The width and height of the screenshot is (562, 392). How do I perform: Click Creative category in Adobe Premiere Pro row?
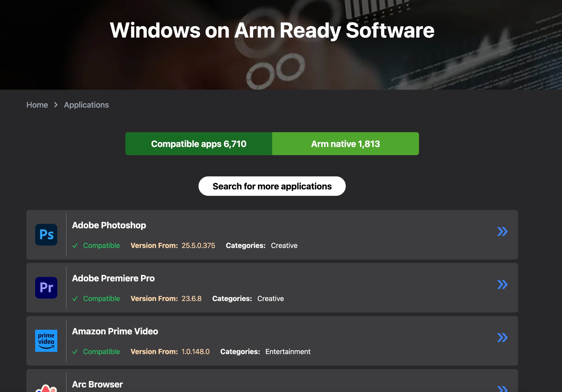[x=271, y=298]
